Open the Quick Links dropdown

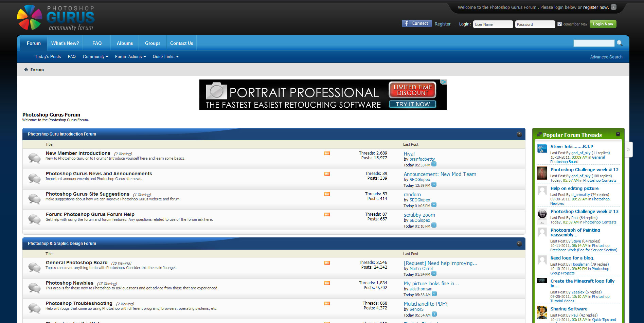coord(166,57)
